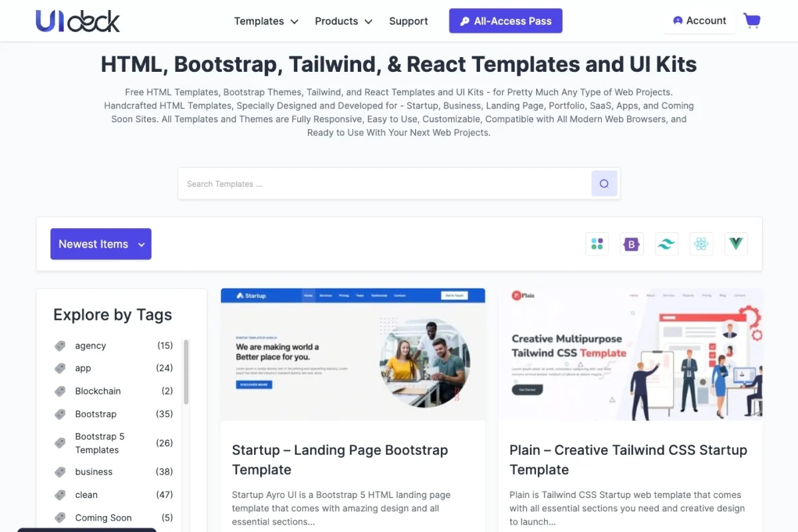Click the tag icon beside business

(60, 472)
